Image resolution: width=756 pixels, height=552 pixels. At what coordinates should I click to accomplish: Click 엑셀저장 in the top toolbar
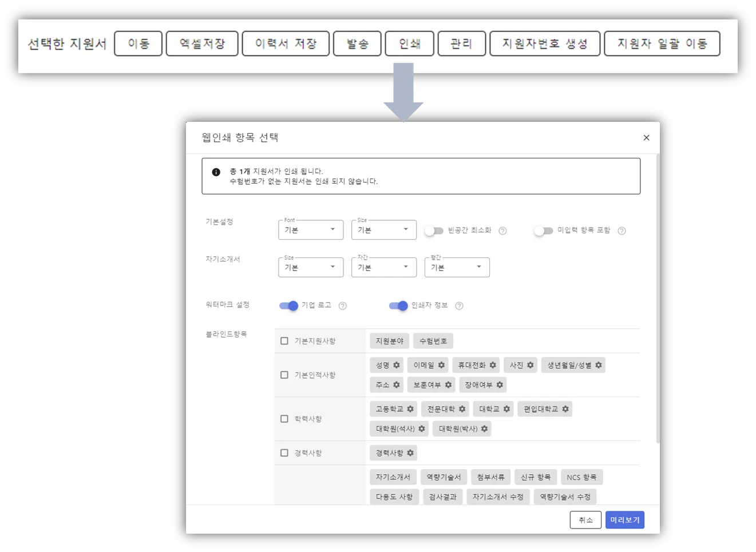pyautogui.click(x=202, y=44)
